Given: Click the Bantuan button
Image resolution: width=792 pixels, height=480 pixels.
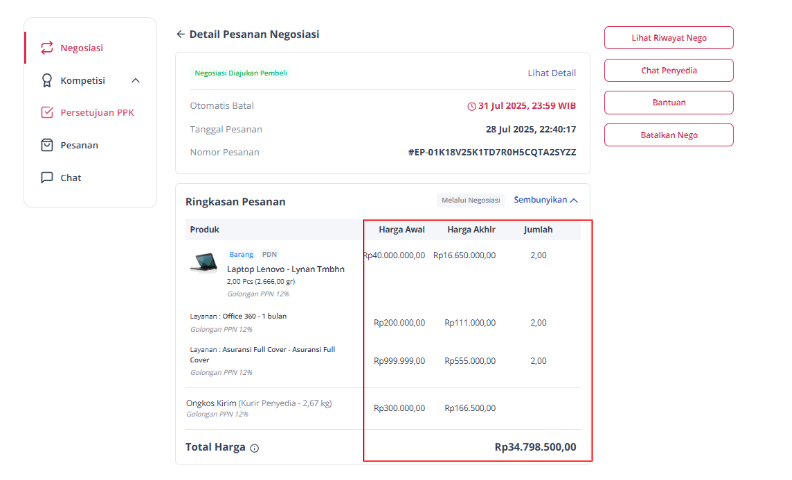Looking at the screenshot, I should [669, 103].
